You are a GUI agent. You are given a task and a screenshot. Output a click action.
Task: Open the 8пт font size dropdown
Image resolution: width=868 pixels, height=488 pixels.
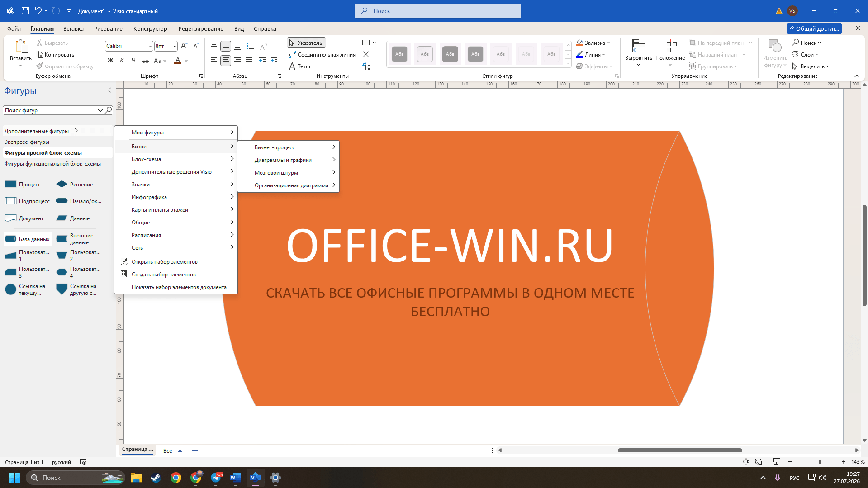(175, 46)
